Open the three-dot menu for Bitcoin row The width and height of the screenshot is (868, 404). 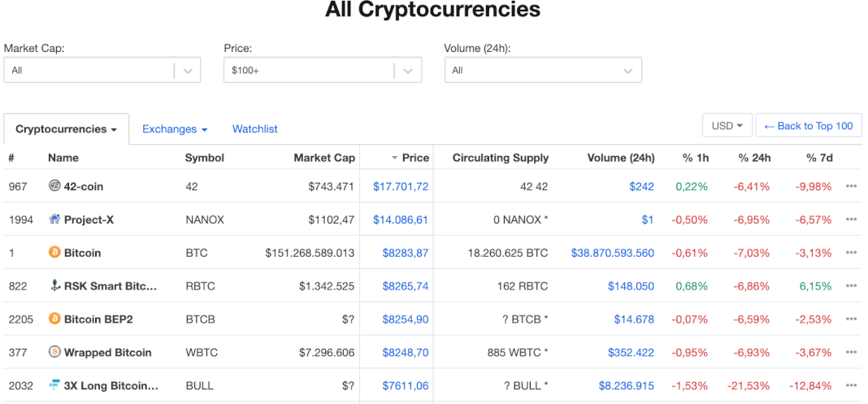pyautogui.click(x=852, y=253)
